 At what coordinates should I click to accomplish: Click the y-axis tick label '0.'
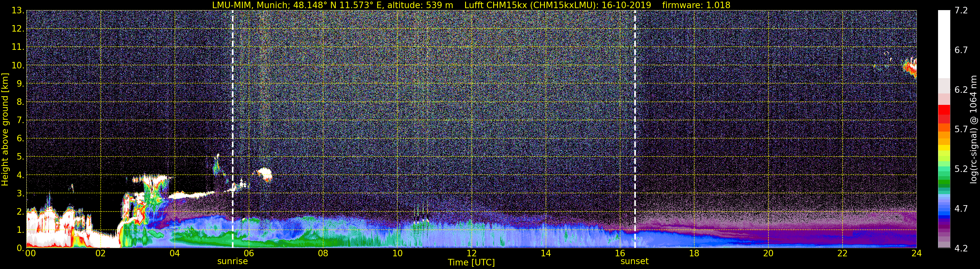pos(20,248)
